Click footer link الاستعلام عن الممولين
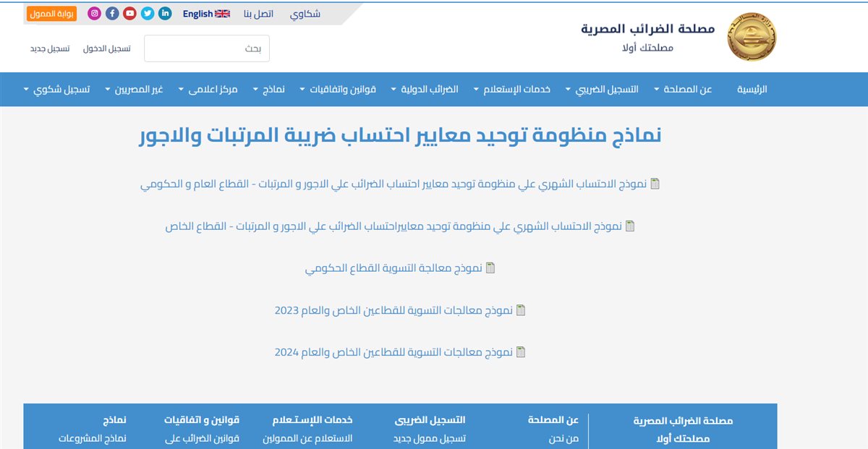This screenshot has width=868, height=449. point(307,438)
